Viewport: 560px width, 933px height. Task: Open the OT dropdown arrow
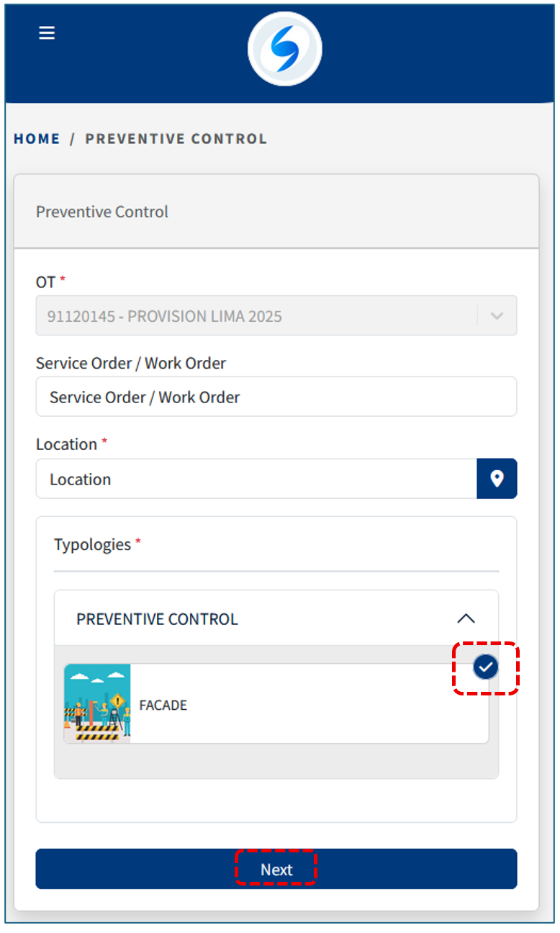click(497, 316)
